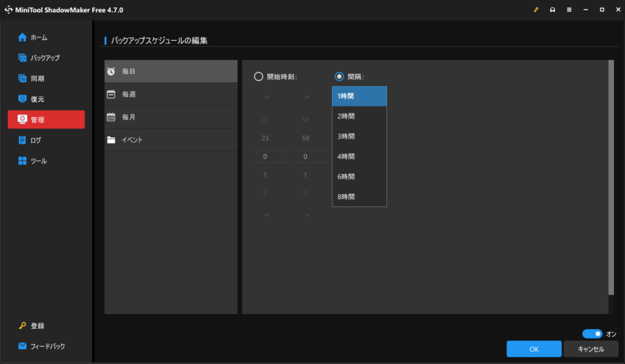Screen dimensions: 625x364
Task: Click hour down chevron arrow
Action: tap(267, 215)
